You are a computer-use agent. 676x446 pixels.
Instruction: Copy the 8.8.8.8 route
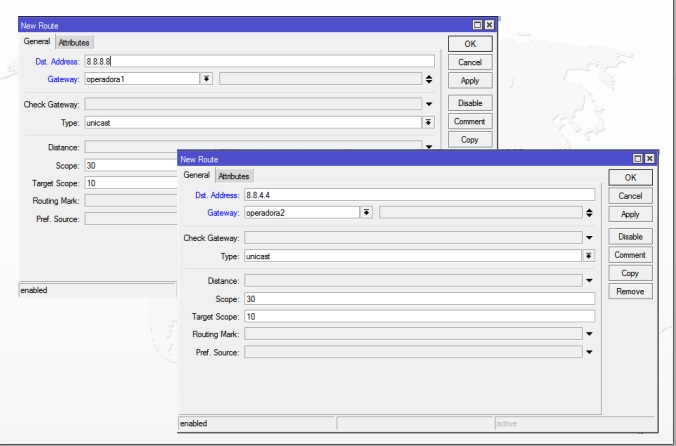pos(470,140)
